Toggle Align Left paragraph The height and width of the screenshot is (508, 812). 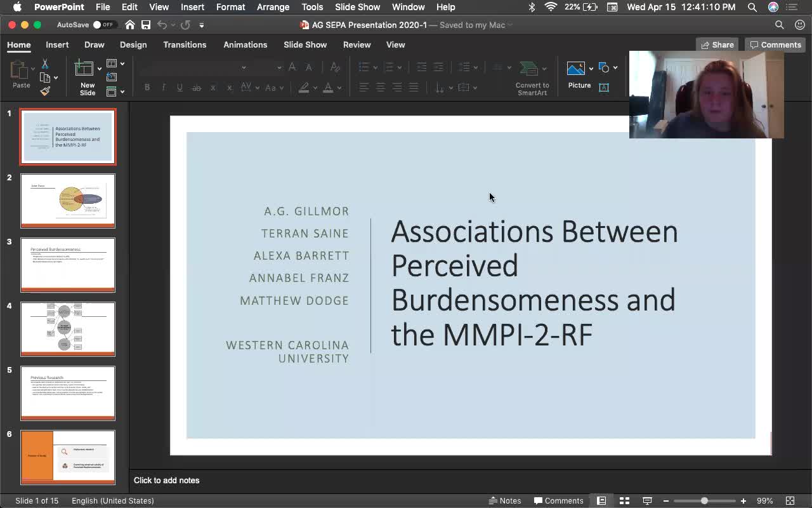(x=364, y=88)
